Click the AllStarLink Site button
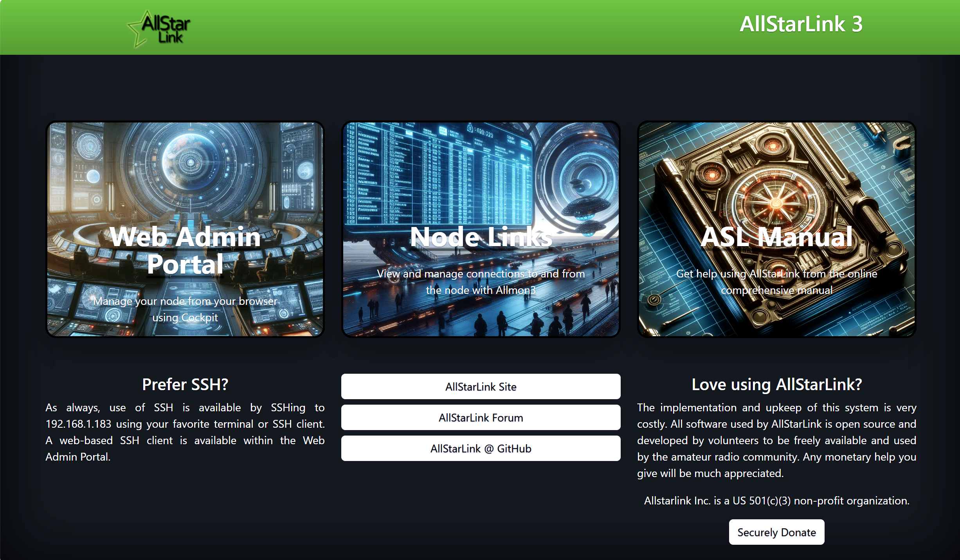 tap(481, 386)
